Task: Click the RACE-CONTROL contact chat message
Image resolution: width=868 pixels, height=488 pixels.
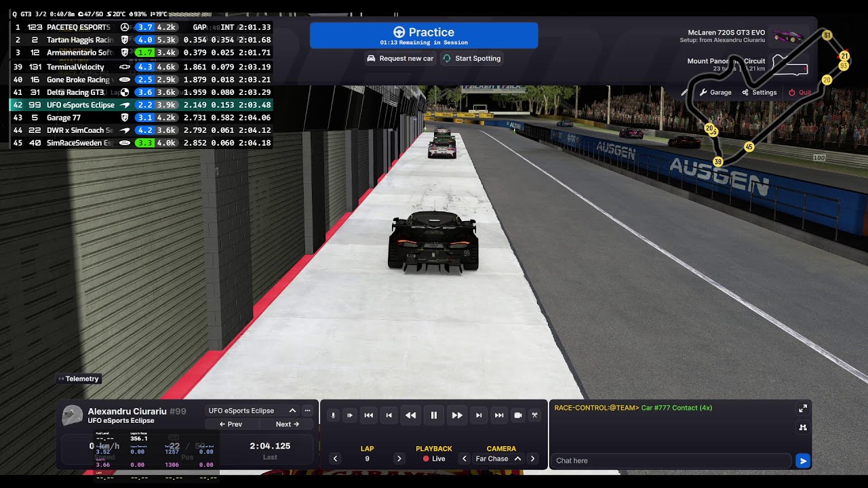Action: tap(633, 408)
